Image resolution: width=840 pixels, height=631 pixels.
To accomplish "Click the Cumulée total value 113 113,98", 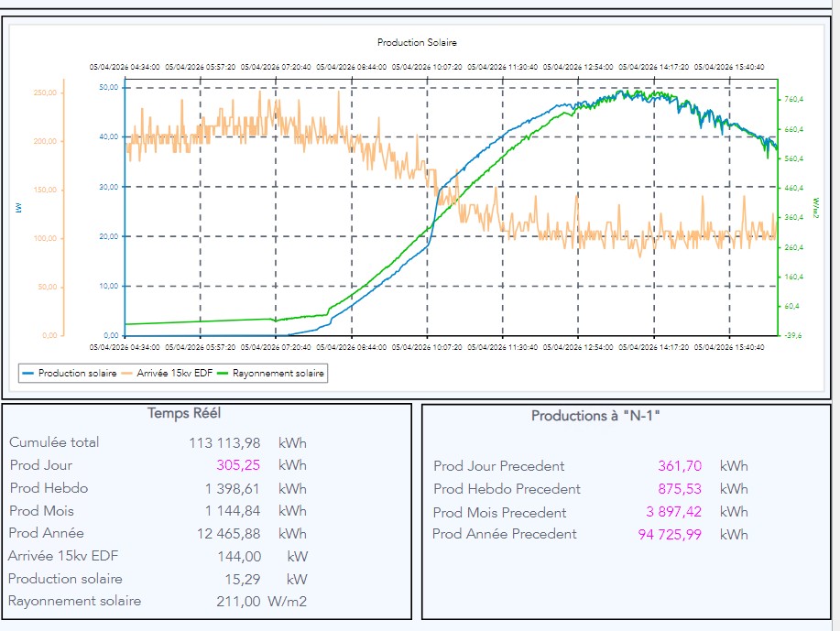I will point(224,443).
